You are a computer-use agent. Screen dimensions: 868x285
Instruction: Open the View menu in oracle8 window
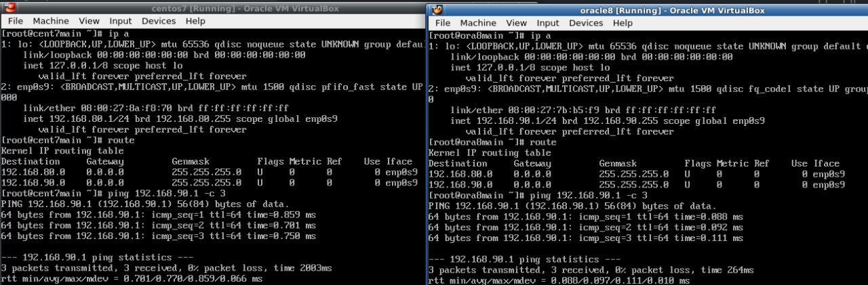pos(516,23)
